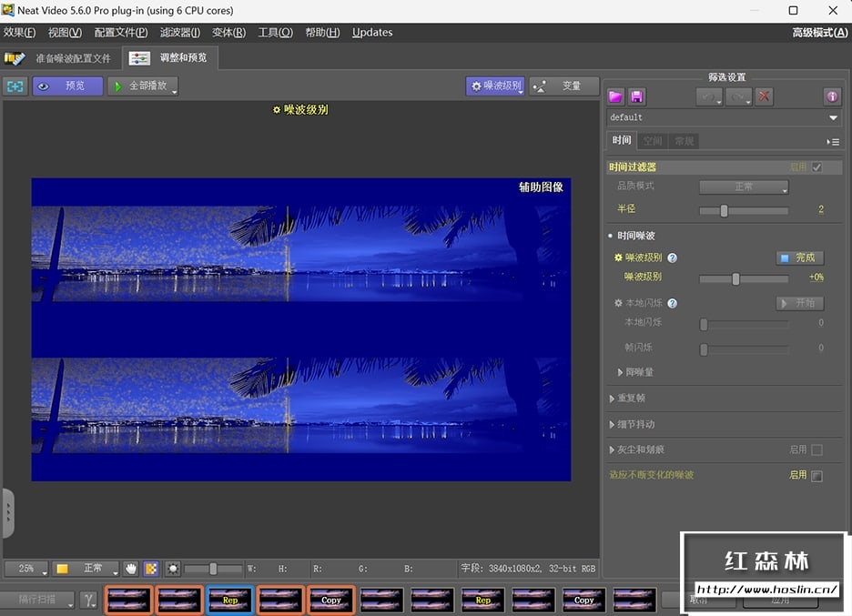Click the magenta open preset folder icon
852x616 pixels.
[616, 96]
